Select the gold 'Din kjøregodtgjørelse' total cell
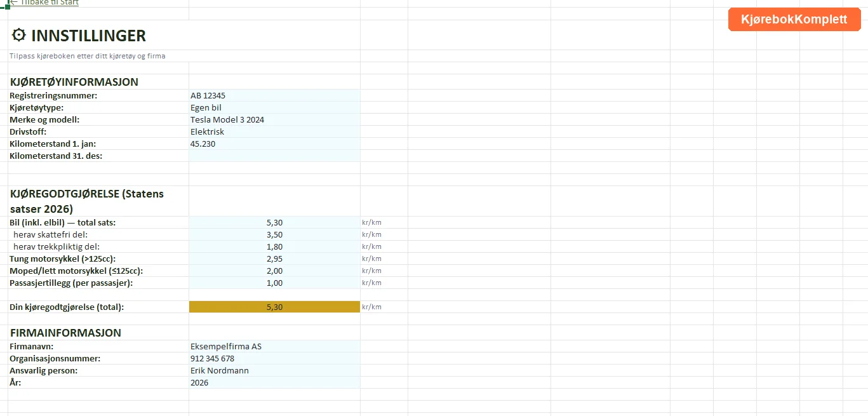The image size is (868, 416). coord(274,307)
